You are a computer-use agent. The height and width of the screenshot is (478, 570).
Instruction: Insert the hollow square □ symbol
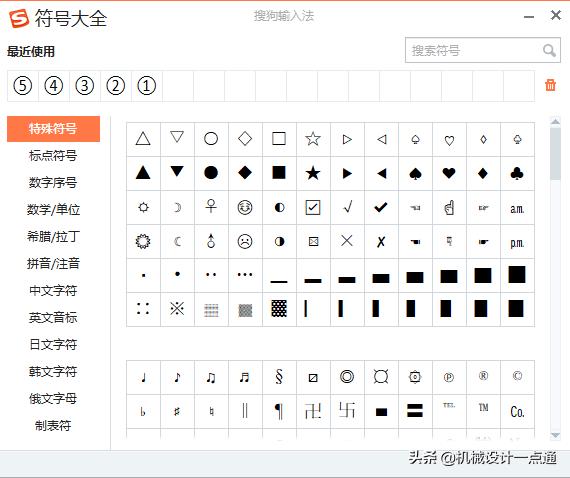pos(279,139)
